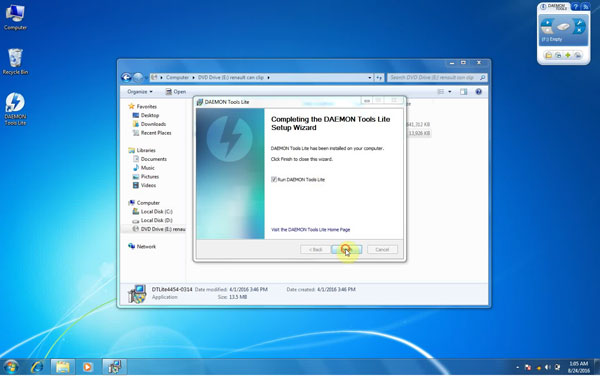Click the DAEMON Tools logo on gadget
The width and height of the screenshot is (600, 380).
pyautogui.click(x=554, y=7)
